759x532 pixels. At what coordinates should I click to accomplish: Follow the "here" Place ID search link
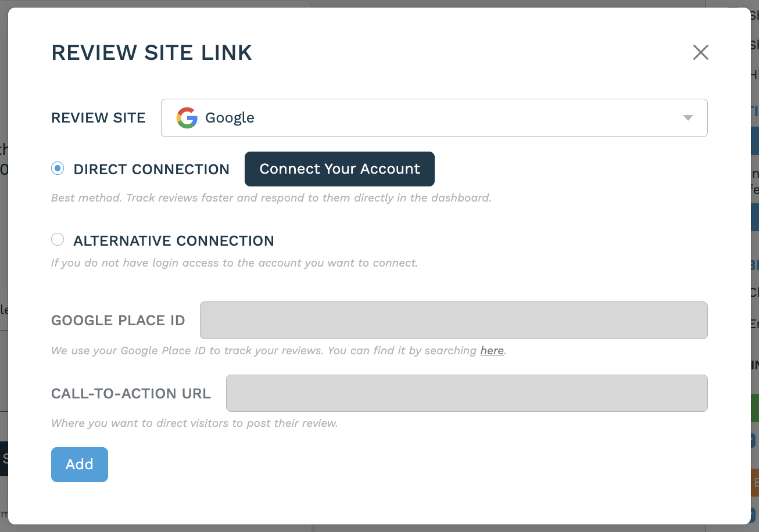point(492,351)
